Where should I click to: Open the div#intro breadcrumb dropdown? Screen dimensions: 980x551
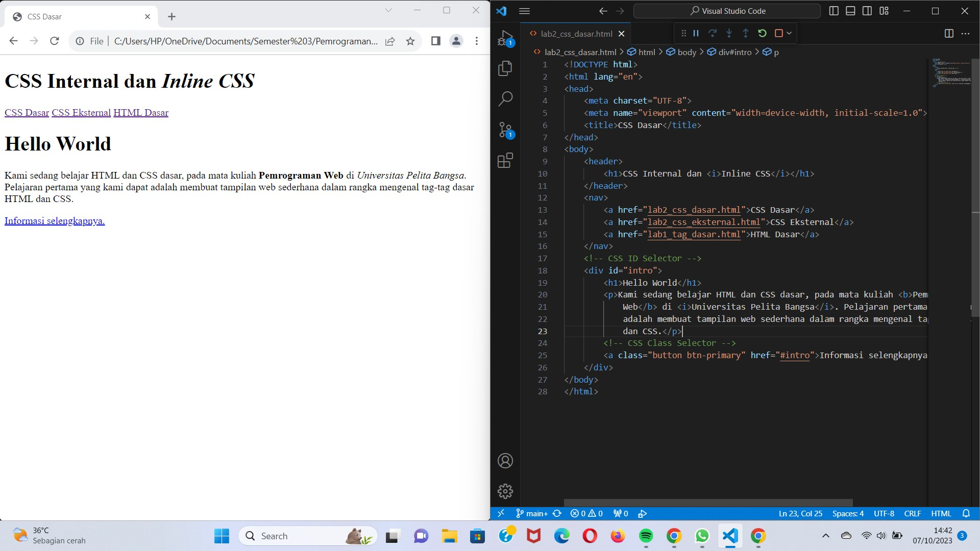click(735, 52)
